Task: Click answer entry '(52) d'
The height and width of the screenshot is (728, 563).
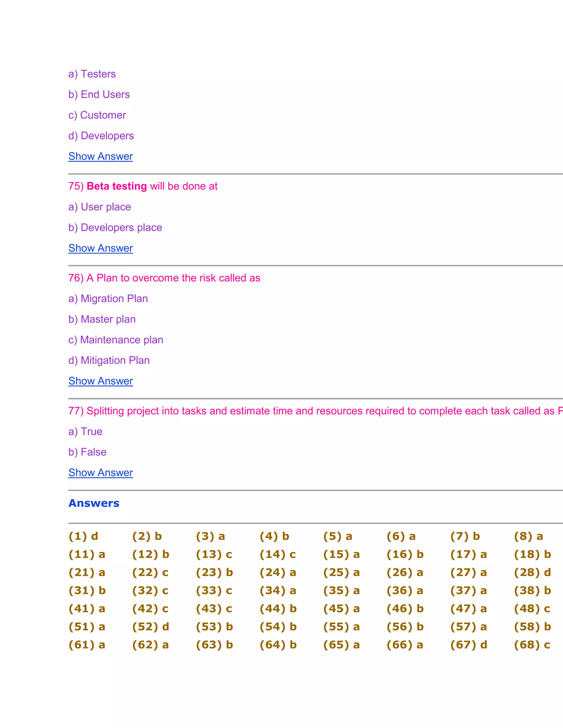Action: pos(150,627)
